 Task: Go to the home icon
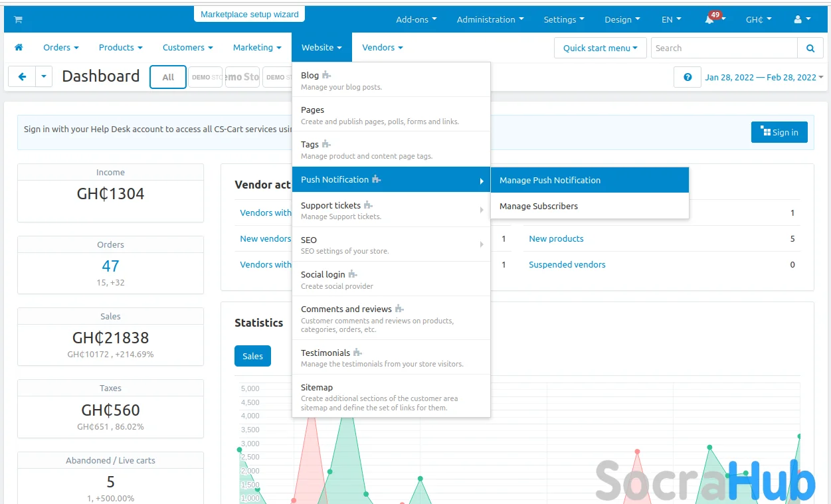tap(19, 47)
